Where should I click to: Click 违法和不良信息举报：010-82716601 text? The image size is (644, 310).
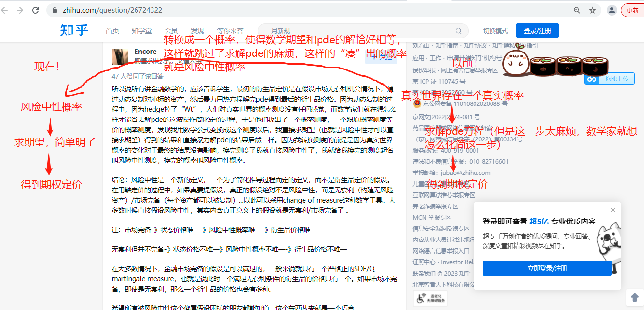click(460, 161)
